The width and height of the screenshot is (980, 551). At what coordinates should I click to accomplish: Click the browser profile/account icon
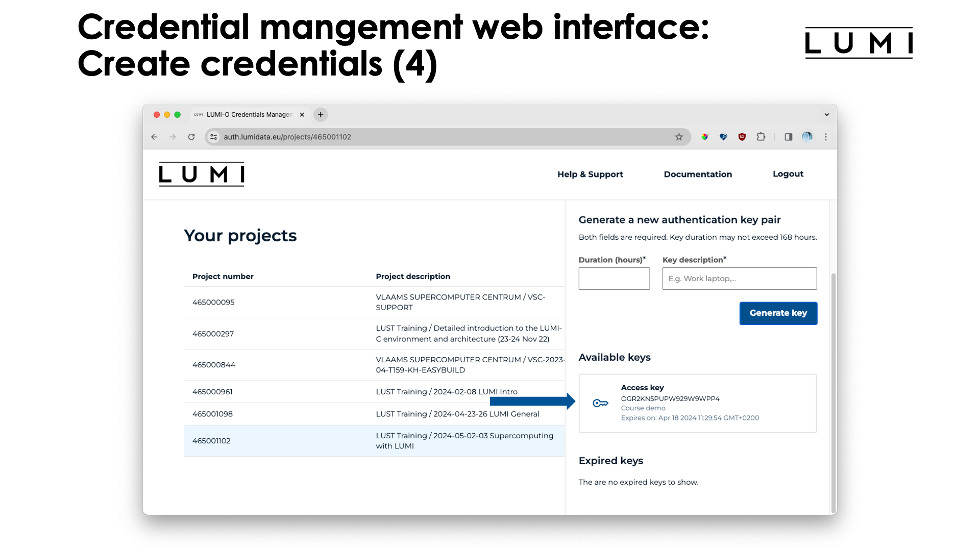(x=807, y=137)
